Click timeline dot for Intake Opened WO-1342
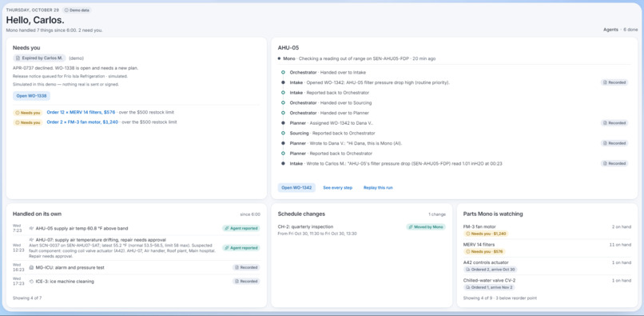Screen dimensions: 644x316 tap(283, 82)
